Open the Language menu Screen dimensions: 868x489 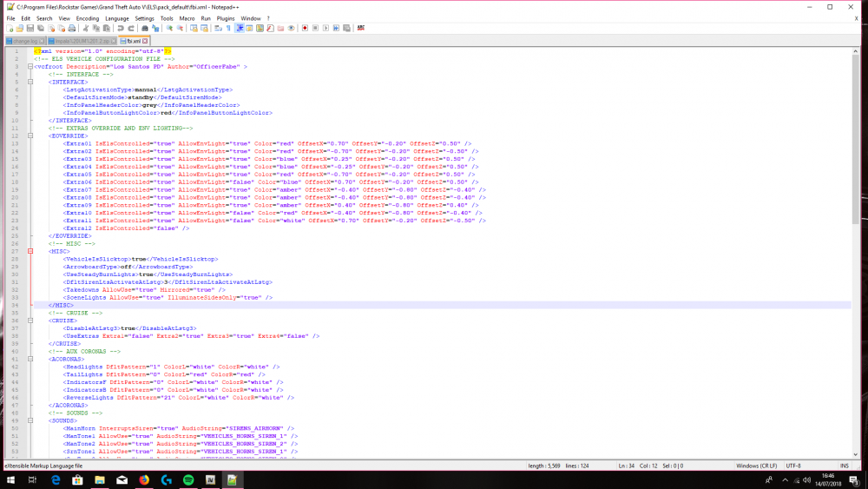(x=117, y=18)
